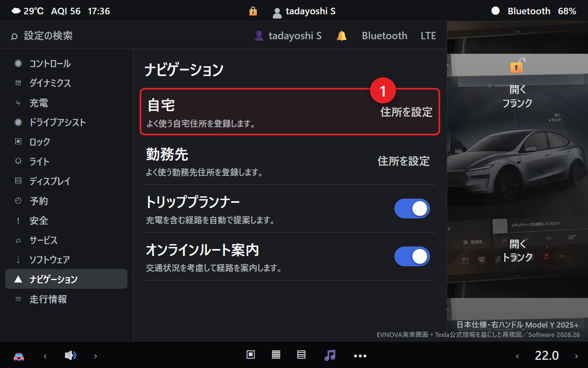The width and height of the screenshot is (588, 368).
Task: Tap 開く トランク over the media area
Action: pos(517,250)
